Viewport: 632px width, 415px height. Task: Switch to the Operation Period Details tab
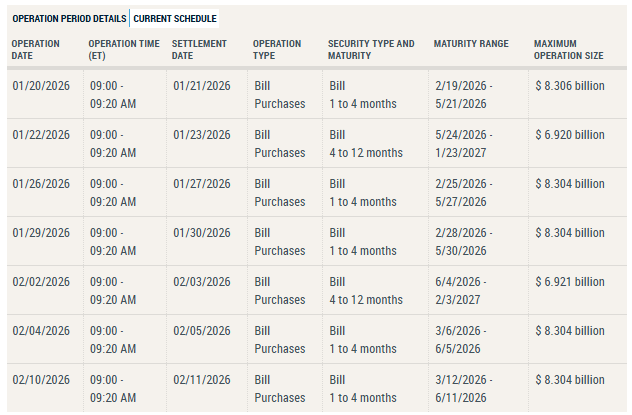pos(69,19)
